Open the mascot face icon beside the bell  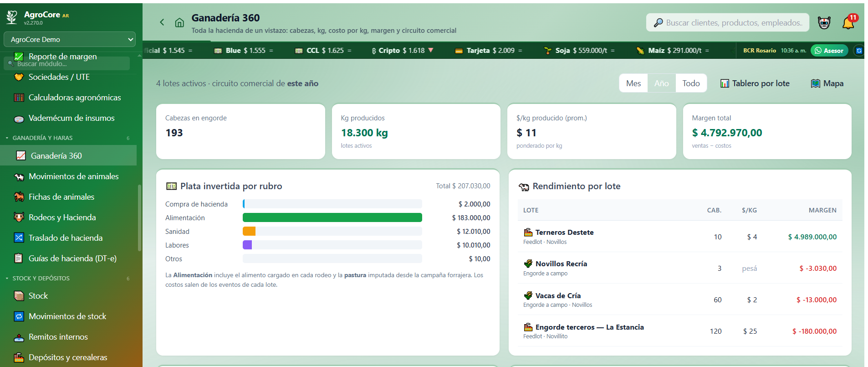[x=824, y=22]
